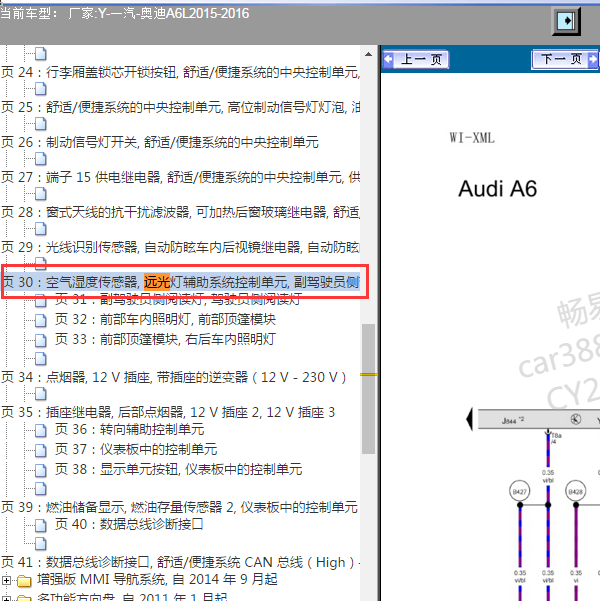This screenshot has width=600, height=601.
Task: Open page 40 数据总线诊断接口 entry
Action: coord(129,524)
